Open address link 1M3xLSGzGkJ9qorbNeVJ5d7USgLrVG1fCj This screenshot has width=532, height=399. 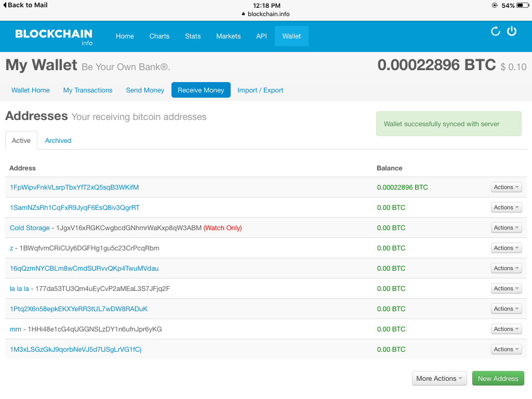point(76,350)
